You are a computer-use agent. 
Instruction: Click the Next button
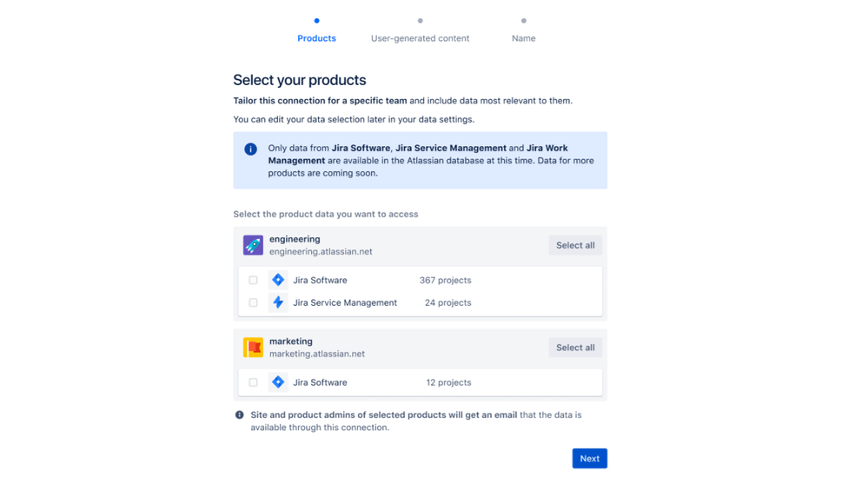coord(590,458)
